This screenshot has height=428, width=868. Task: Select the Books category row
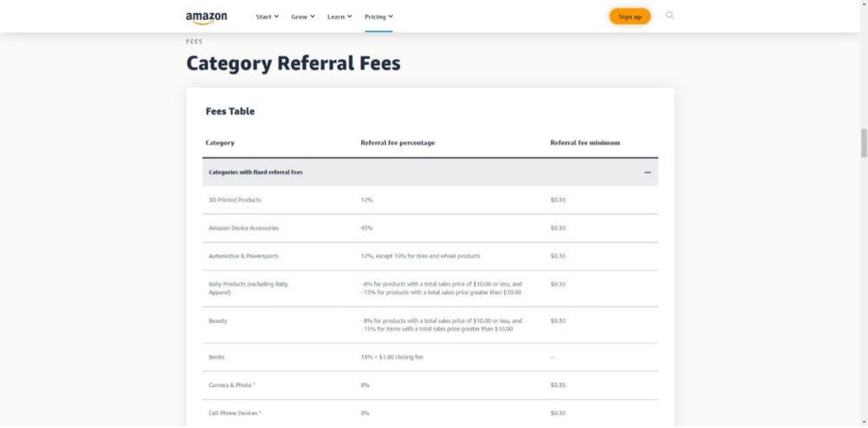(431, 357)
